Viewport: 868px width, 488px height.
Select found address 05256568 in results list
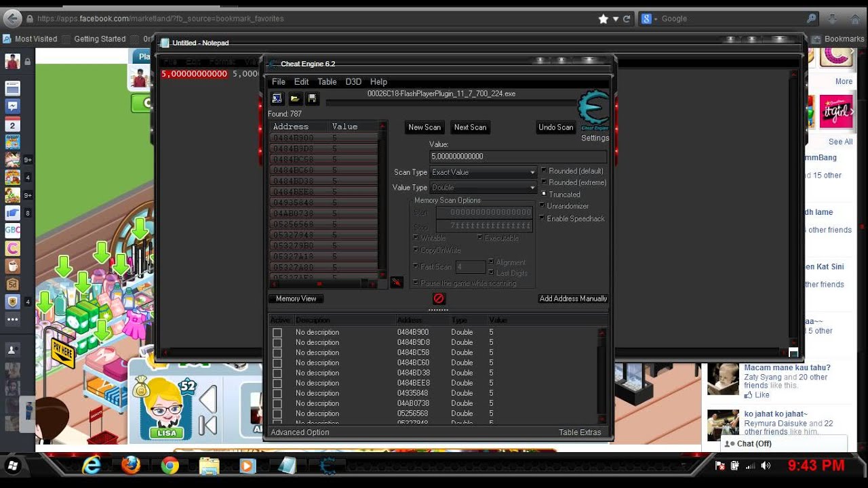click(x=323, y=224)
